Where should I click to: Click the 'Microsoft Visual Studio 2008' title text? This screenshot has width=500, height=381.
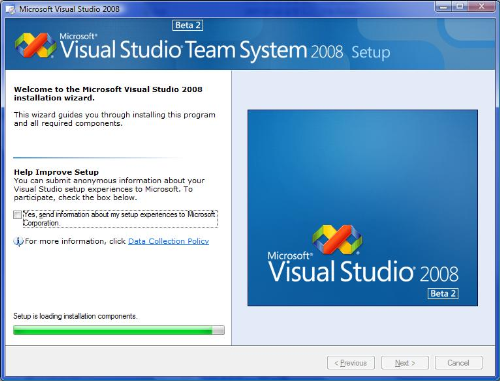(69, 9)
